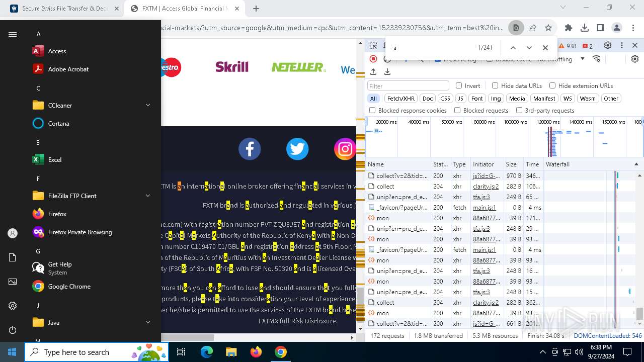Click the Twitter icon on FXTM page
This screenshot has height=362, width=644.
pos(297,149)
